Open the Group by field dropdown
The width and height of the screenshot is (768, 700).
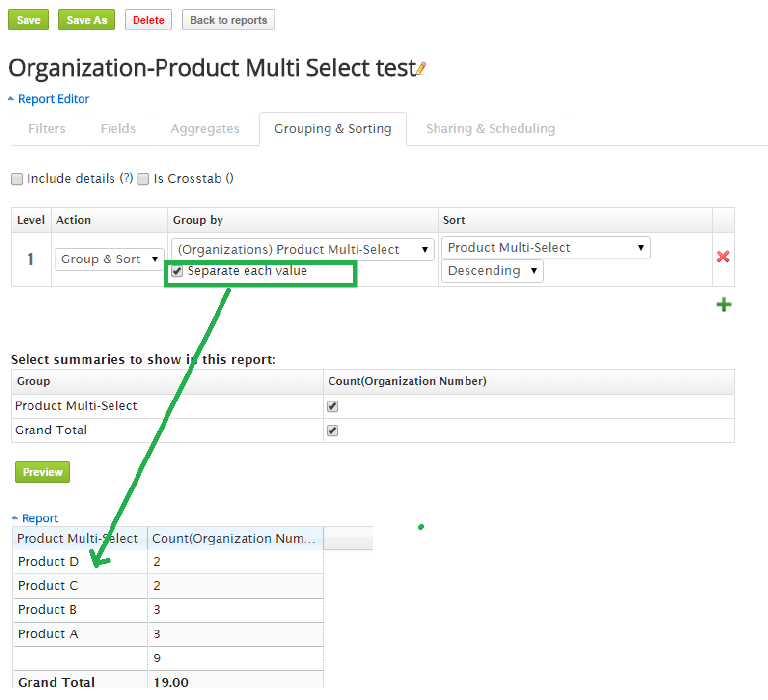click(303, 249)
